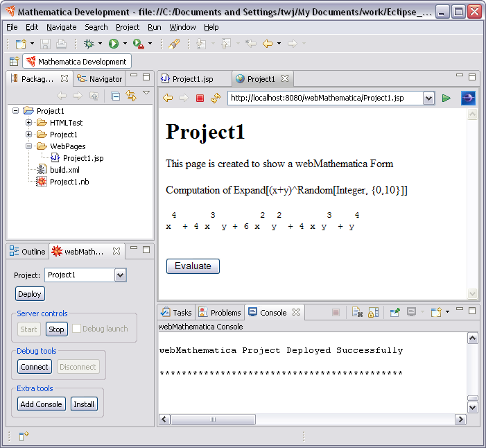The image size is (486, 448).
Task: Minimize the Console view panel
Action: (x=460, y=309)
